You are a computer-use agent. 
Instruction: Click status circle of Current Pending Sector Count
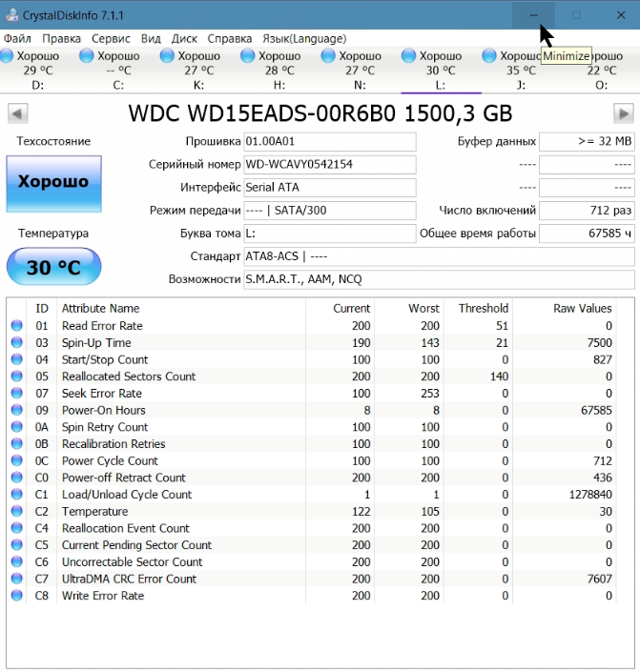[x=17, y=544]
